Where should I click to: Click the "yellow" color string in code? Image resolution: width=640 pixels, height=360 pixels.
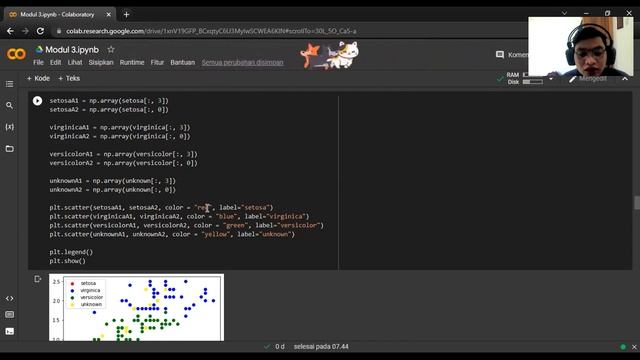tap(216, 234)
